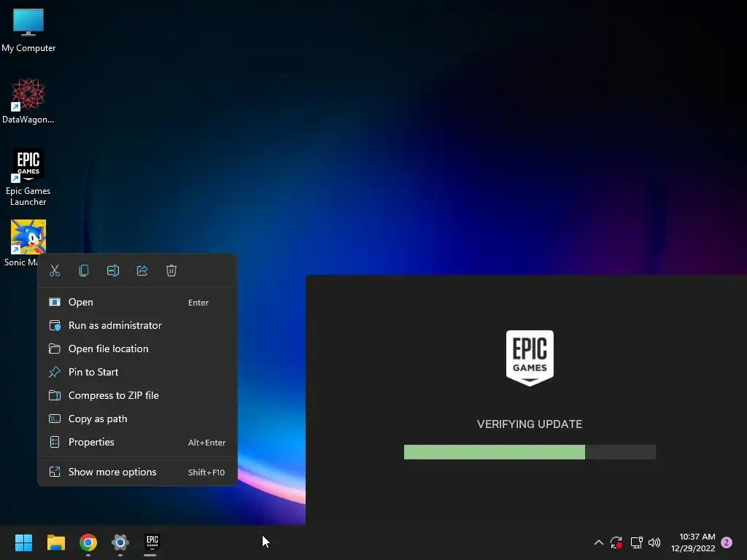Click the volume speaker icon in tray
The width and height of the screenshot is (747, 560).
pyautogui.click(x=654, y=542)
